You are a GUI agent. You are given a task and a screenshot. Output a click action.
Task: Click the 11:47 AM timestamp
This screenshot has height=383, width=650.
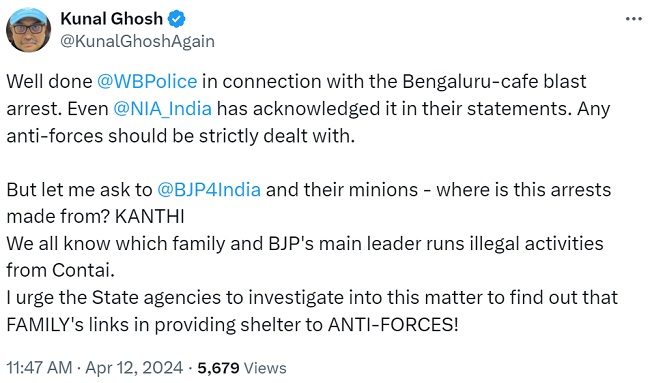pos(39,368)
